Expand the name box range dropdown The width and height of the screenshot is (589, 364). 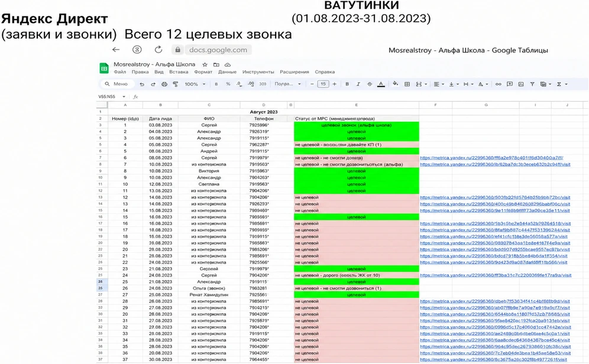124,97
